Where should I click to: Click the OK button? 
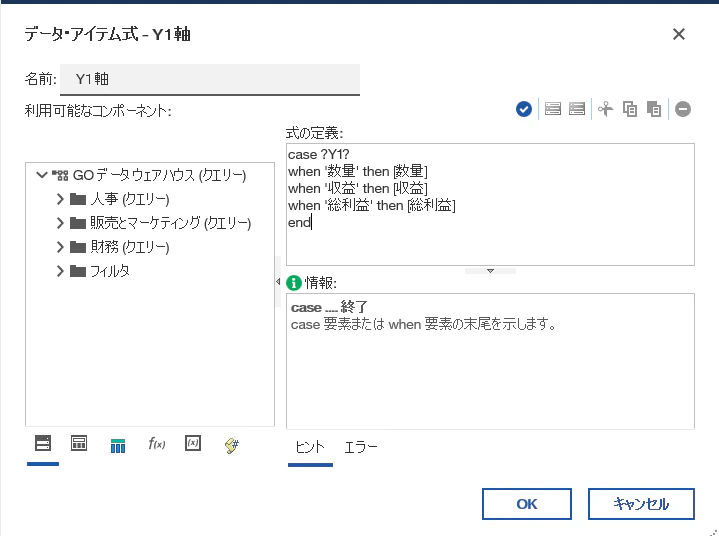[x=526, y=504]
